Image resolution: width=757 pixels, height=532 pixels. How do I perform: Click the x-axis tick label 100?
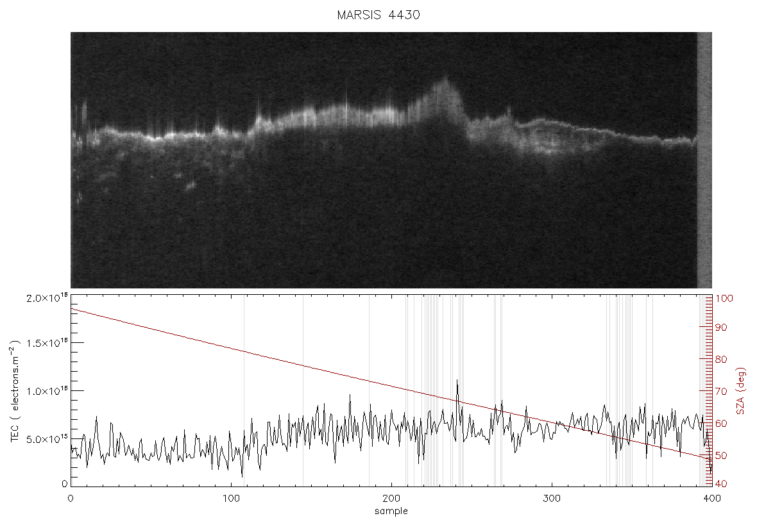coord(231,498)
